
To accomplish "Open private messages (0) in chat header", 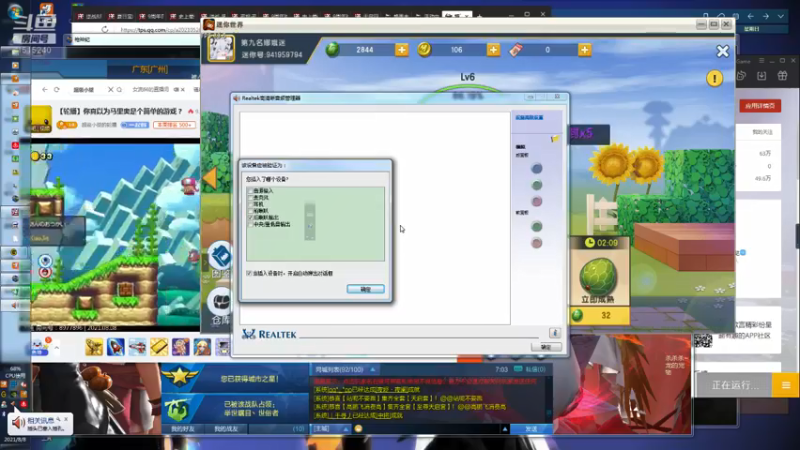I will pyautogui.click(x=530, y=369).
